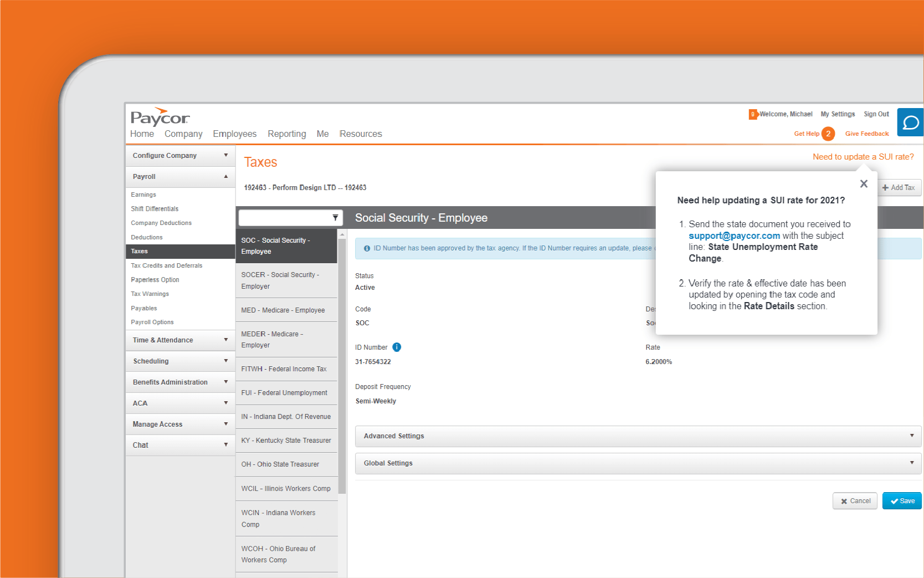
Task: Select Tax Warnings in Payroll menu
Action: point(150,294)
